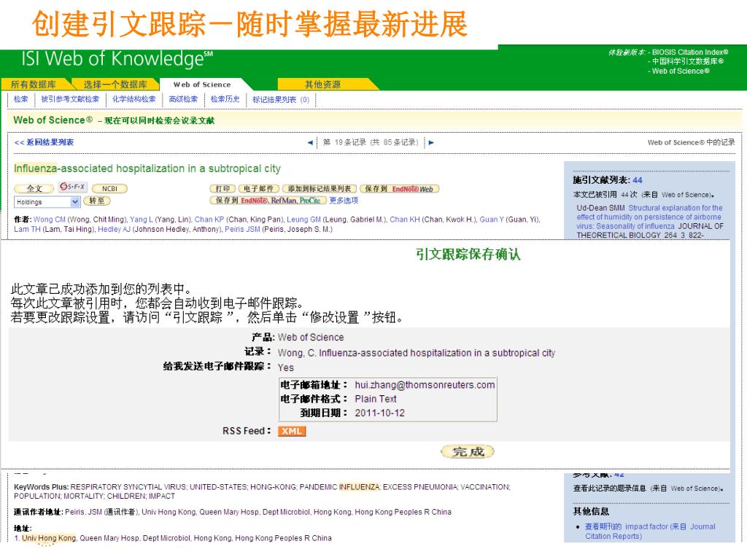Open 查看期刊的 impact factor link
Screen dimensions: 747x560
[x=650, y=531]
